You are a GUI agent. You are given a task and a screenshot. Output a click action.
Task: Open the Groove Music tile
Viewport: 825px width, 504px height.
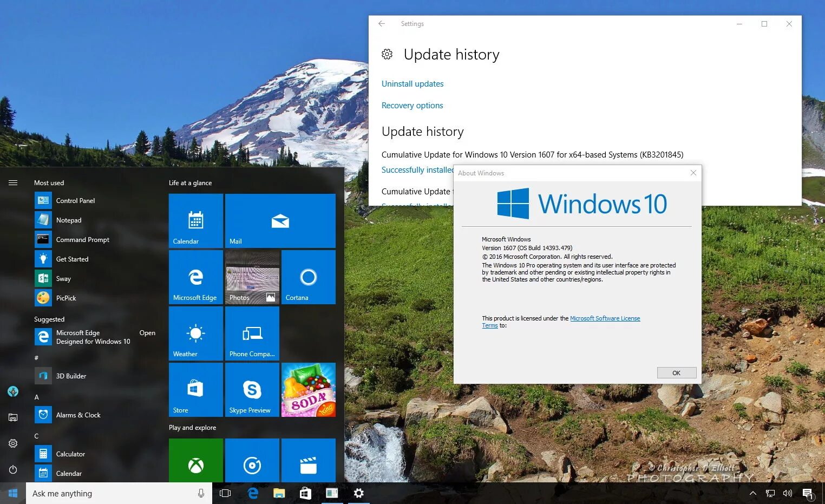[x=252, y=461]
